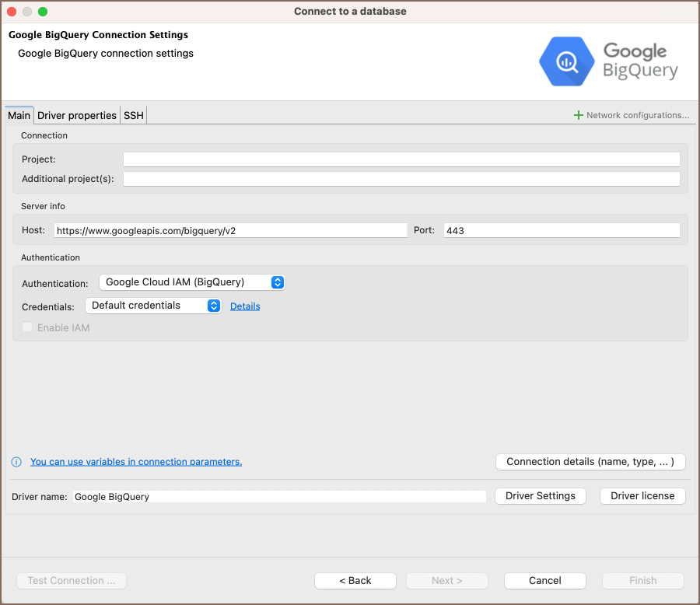Click the blue info icon near variables hint

click(16, 462)
